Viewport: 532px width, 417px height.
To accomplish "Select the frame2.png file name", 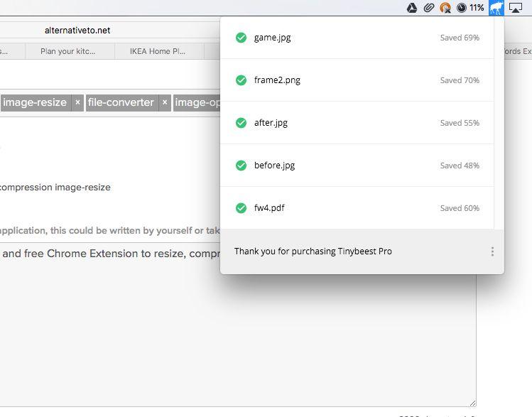I will click(277, 80).
